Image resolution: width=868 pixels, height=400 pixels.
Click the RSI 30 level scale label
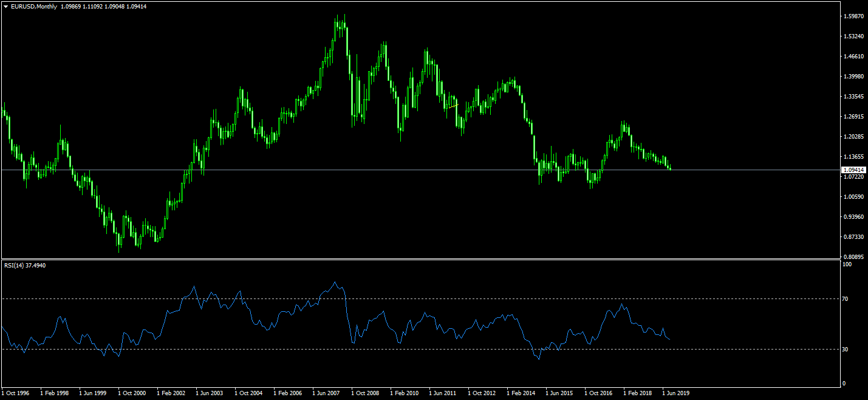coord(846,349)
